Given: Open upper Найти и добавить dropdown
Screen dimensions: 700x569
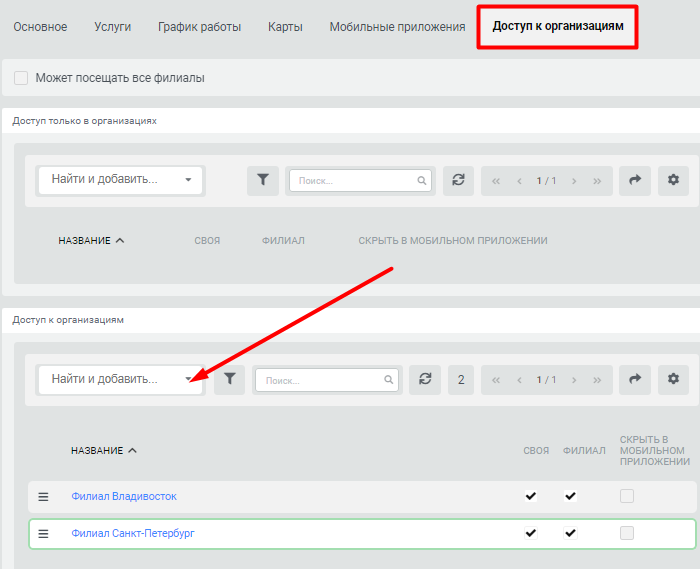Looking at the screenshot, I should point(121,180).
